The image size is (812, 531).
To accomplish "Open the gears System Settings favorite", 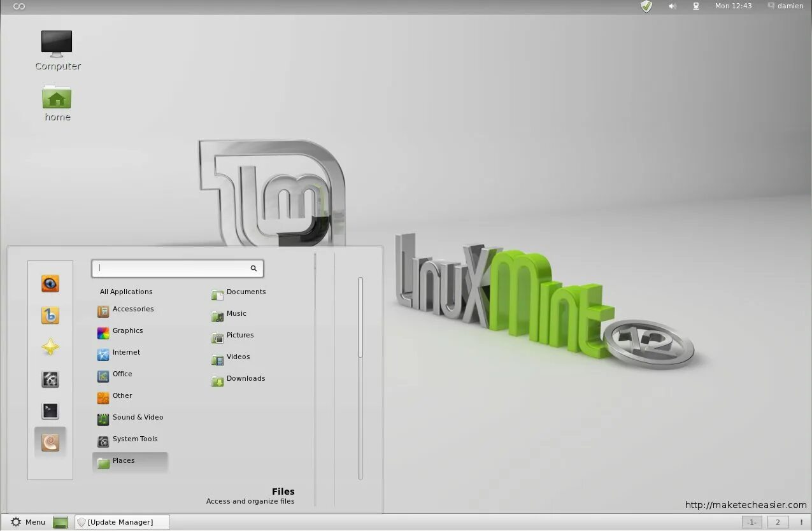I will click(x=50, y=379).
